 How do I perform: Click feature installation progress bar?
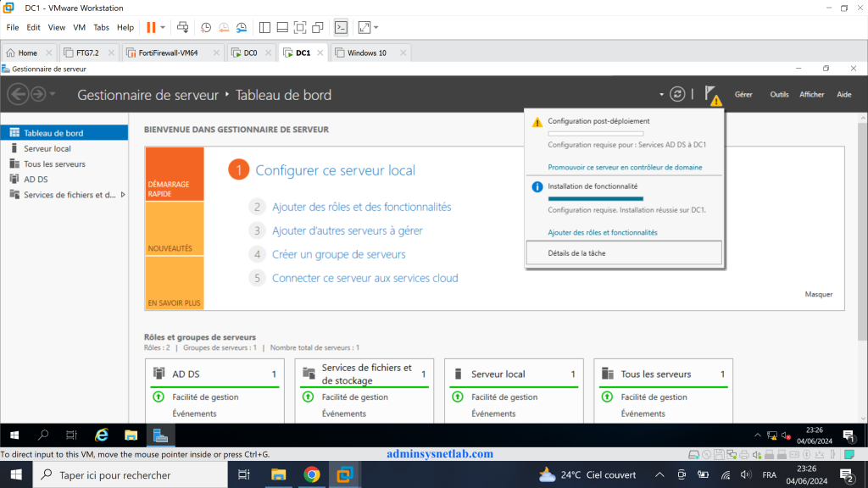pos(596,198)
